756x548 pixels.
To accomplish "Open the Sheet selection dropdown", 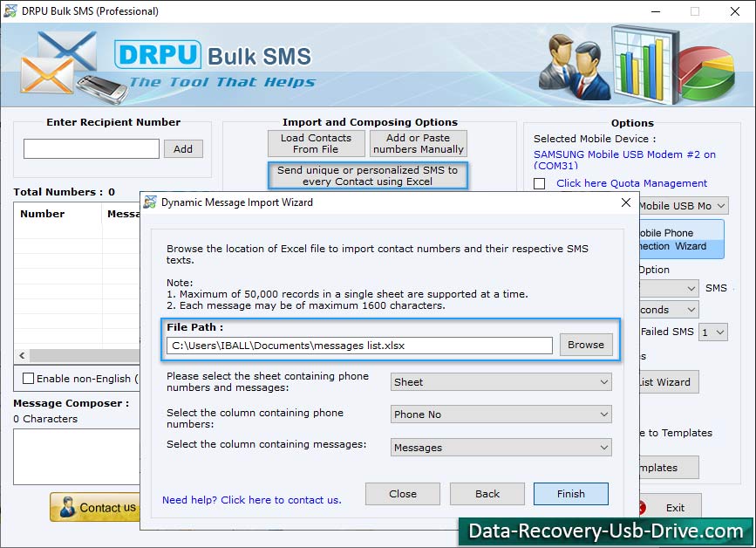I will [x=501, y=382].
